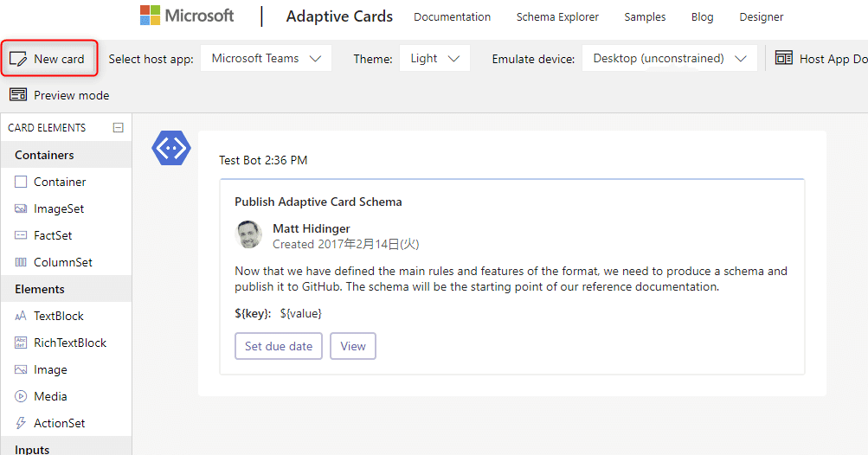This screenshot has height=455, width=868.
Task: Select the ActionSet lightning icon
Action: tap(21, 423)
